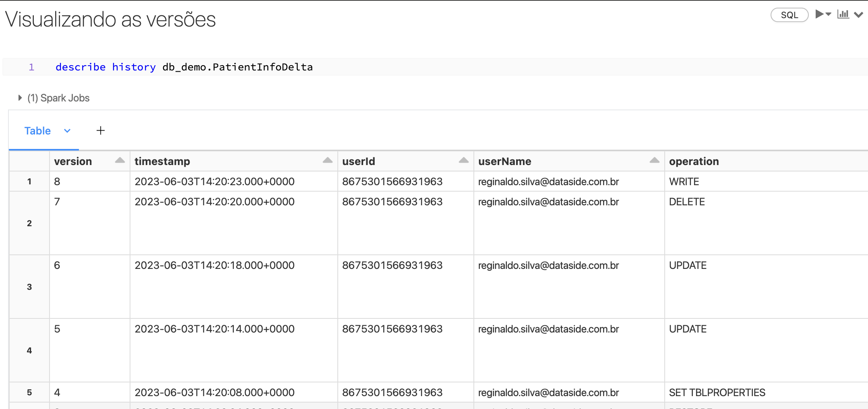Select userName email in SET TBLPROPERTIES row
The width and height of the screenshot is (868, 409).
click(548, 392)
